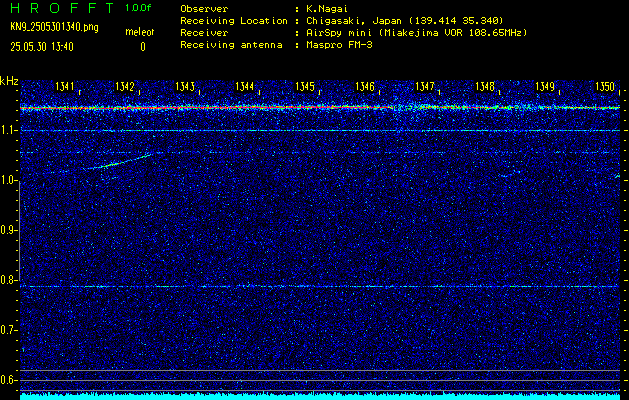Screen dimensions: 629x400
Task: Click the 1348 time marker
Action: coord(485,86)
